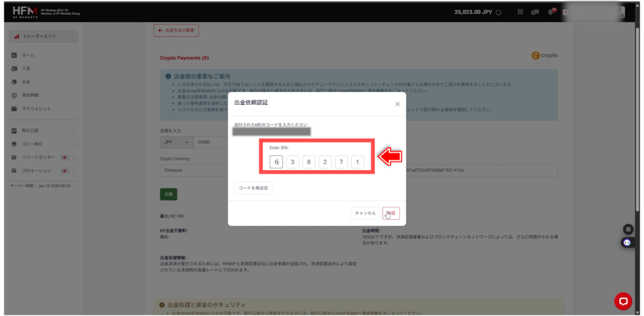The width and height of the screenshot is (644, 316).
Task: Expand the トレーダーエリア selector
Action: click(x=44, y=36)
